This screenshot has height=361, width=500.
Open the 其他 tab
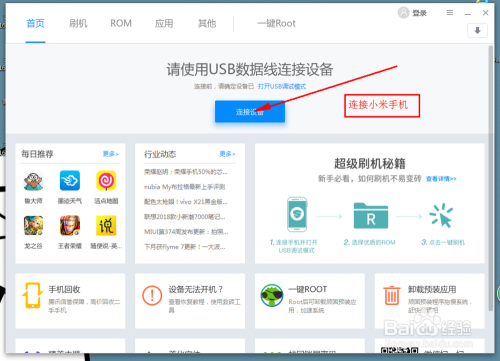207,23
